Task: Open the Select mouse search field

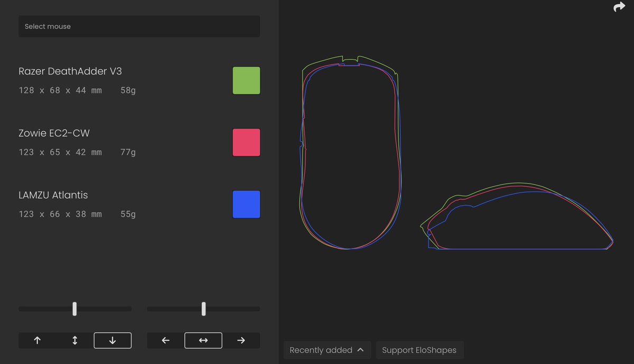Action: pyautogui.click(x=139, y=26)
